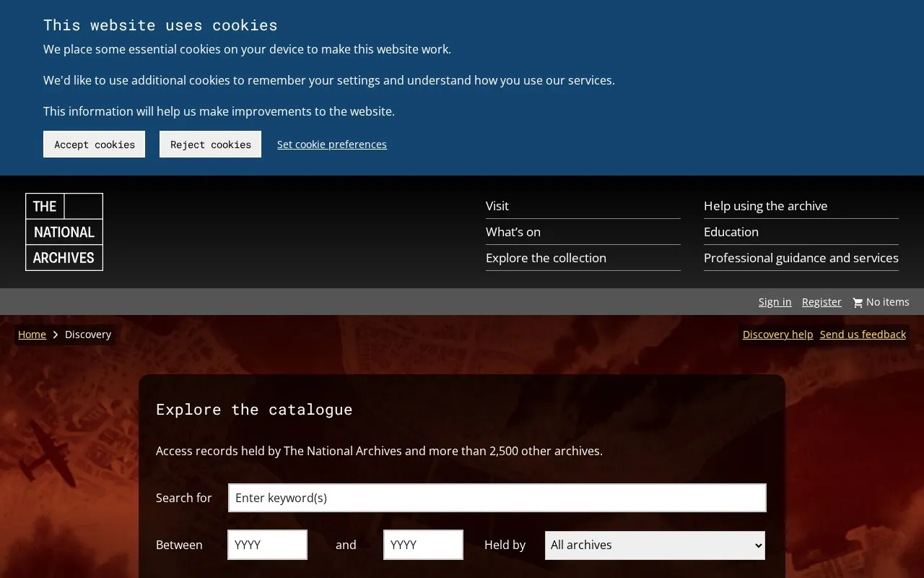Click Send us feedback link
This screenshot has height=578, width=924.
pyautogui.click(x=863, y=335)
